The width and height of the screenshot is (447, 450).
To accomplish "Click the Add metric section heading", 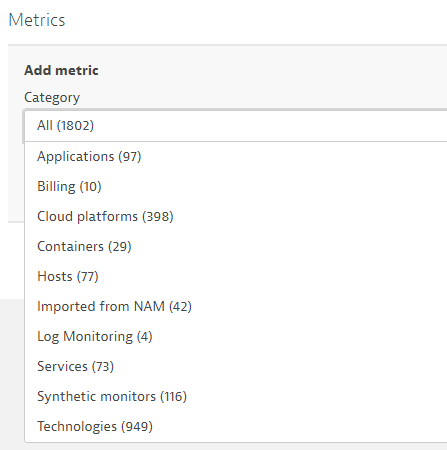I will click(61, 70).
